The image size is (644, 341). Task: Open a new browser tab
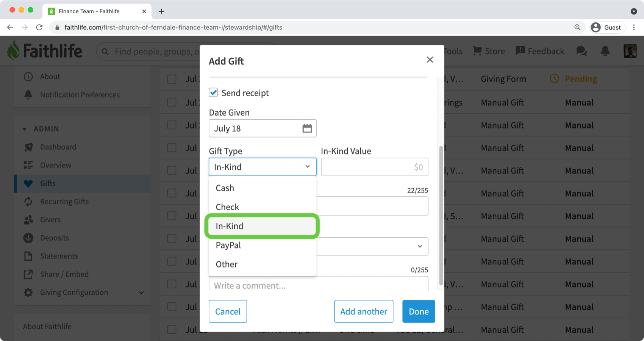tap(161, 11)
